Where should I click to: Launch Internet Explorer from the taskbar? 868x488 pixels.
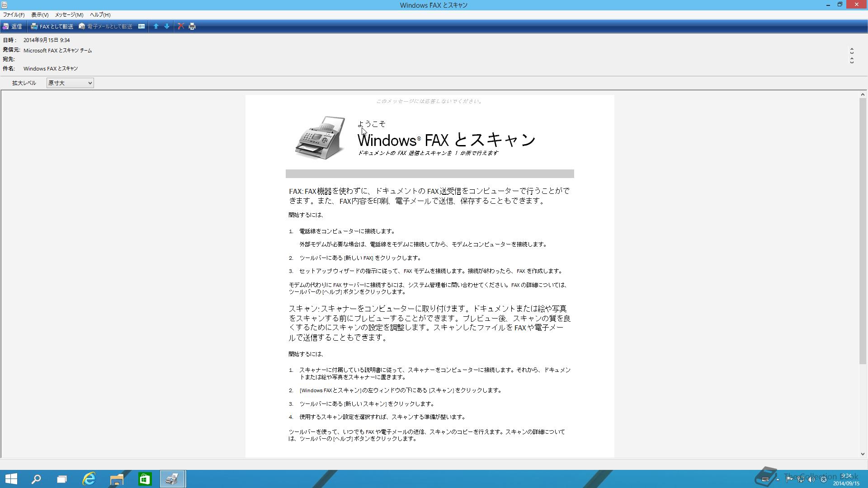[89, 479]
